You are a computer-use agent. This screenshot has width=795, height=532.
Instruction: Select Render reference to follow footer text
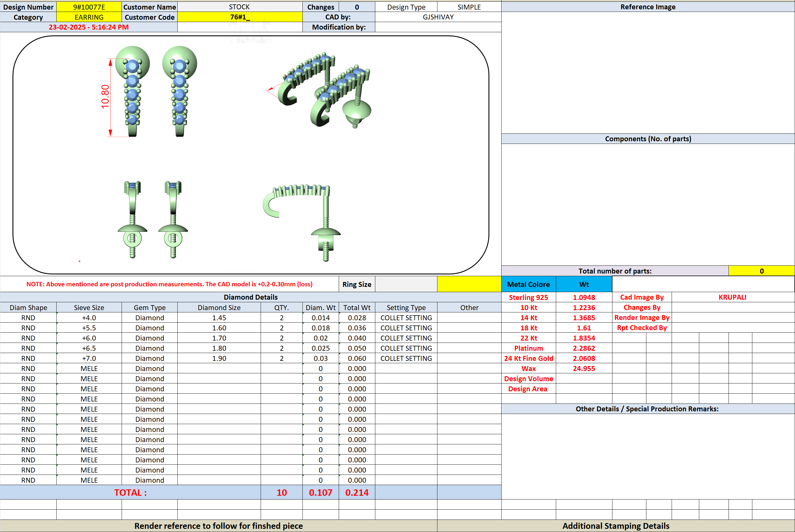219,526
